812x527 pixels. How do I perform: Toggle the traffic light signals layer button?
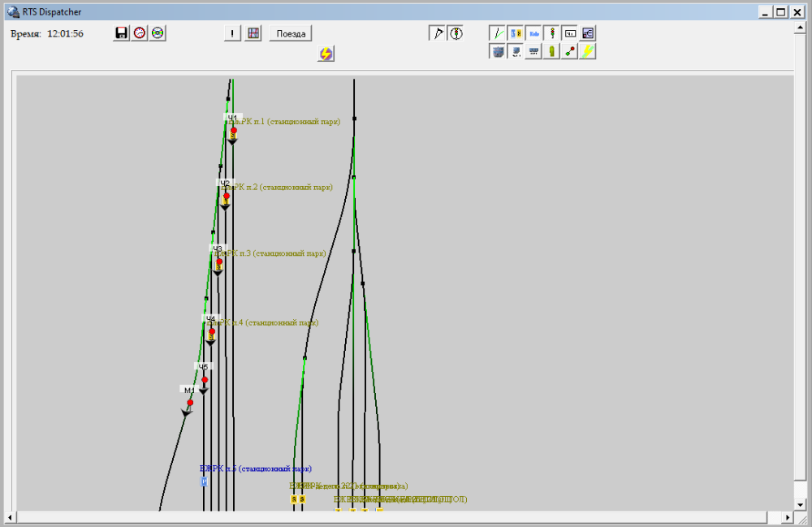point(552,33)
